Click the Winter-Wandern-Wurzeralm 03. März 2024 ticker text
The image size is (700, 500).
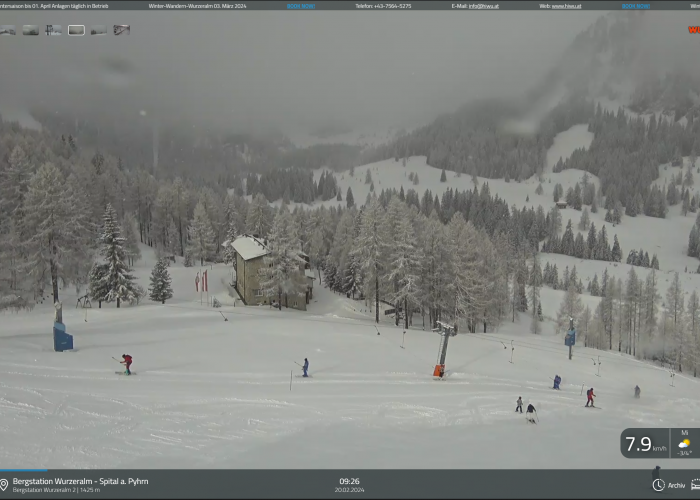pos(197,6)
